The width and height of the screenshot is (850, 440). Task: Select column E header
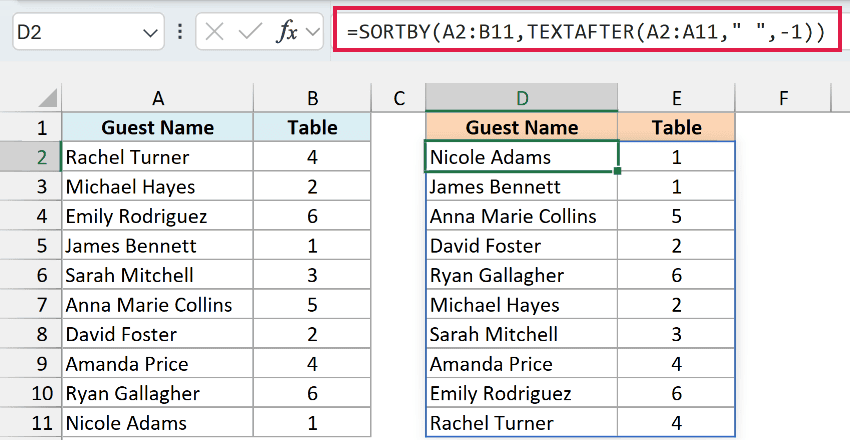(677, 98)
